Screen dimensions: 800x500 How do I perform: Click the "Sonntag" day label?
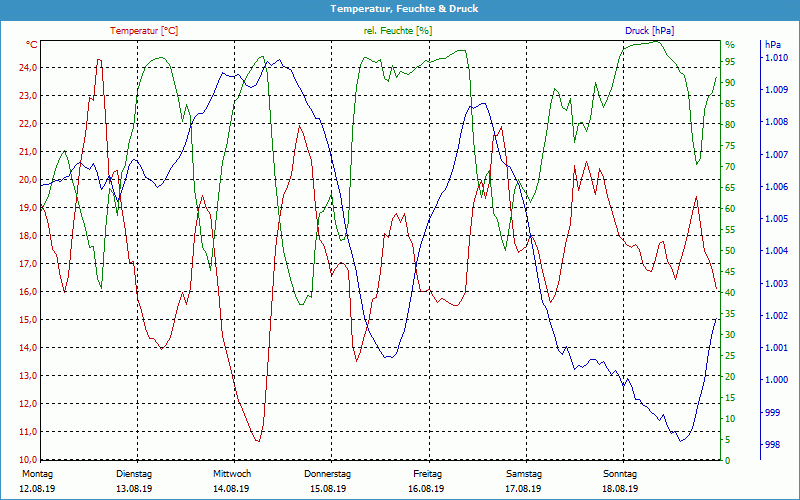[620, 474]
